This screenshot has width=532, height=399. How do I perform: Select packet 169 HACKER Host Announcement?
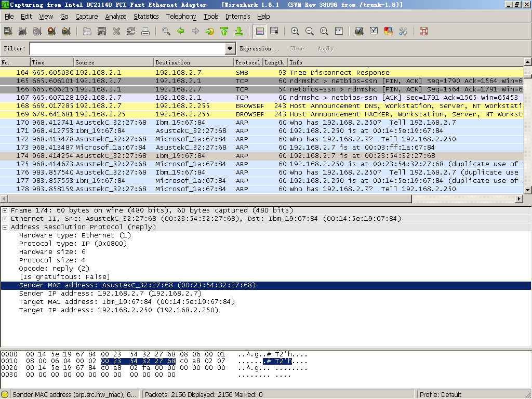point(262,114)
